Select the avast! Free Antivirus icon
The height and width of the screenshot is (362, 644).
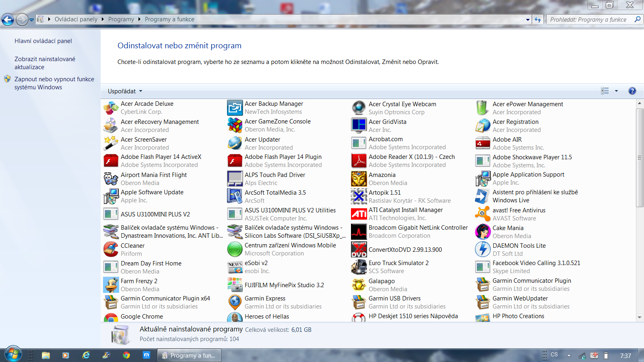tap(483, 214)
